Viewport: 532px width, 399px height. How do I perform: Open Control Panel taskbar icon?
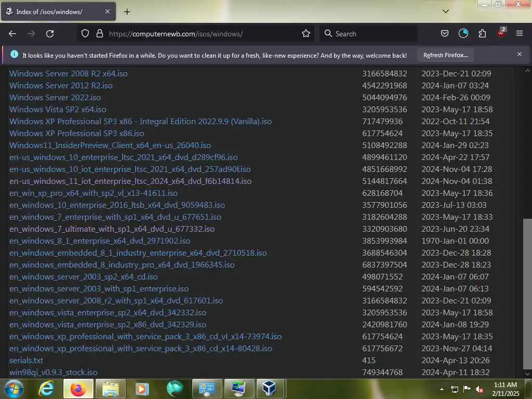[207, 389]
